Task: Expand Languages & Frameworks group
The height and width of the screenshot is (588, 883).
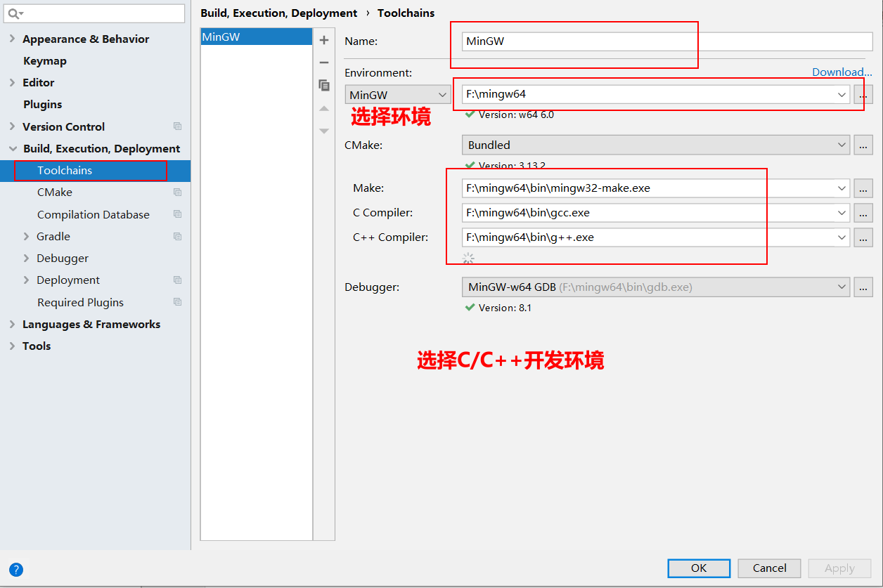Action: coord(12,324)
